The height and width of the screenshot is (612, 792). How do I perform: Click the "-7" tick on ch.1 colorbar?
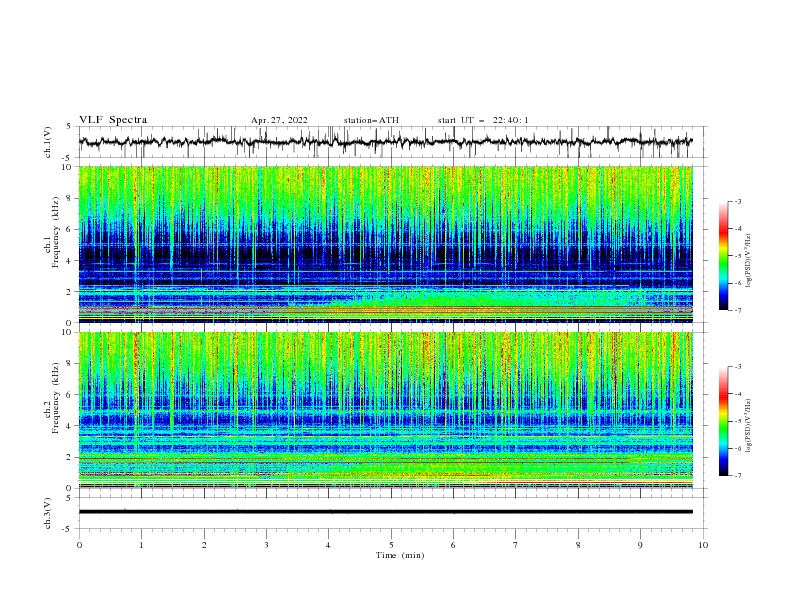(738, 310)
